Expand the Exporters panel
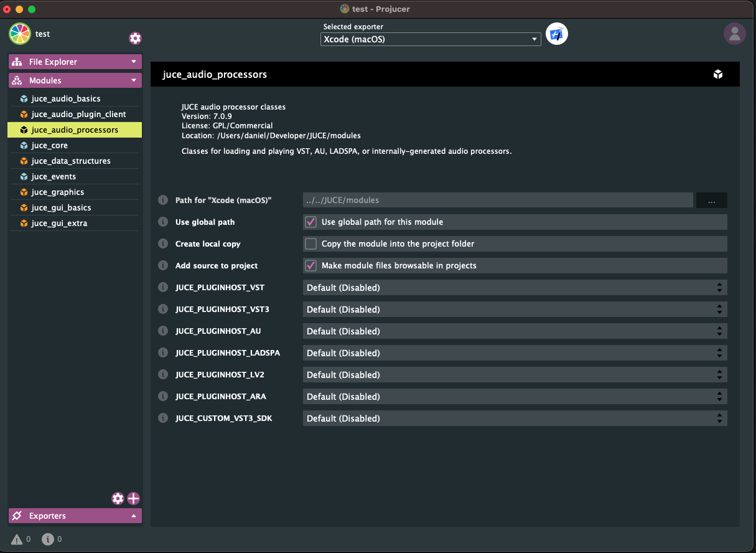The image size is (756, 553). [x=75, y=516]
